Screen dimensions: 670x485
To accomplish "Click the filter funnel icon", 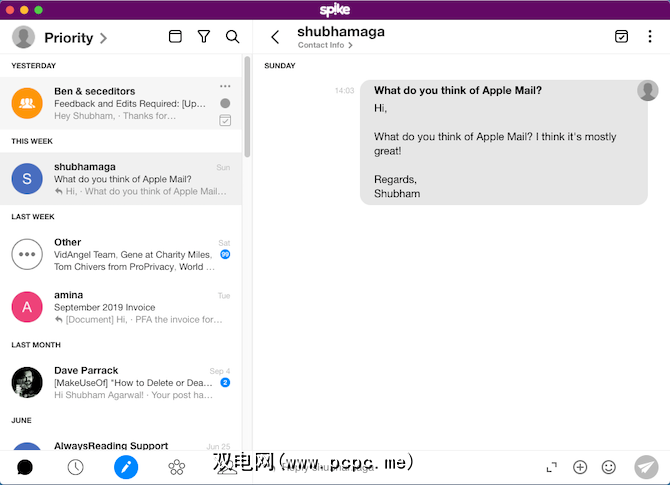I will (204, 37).
